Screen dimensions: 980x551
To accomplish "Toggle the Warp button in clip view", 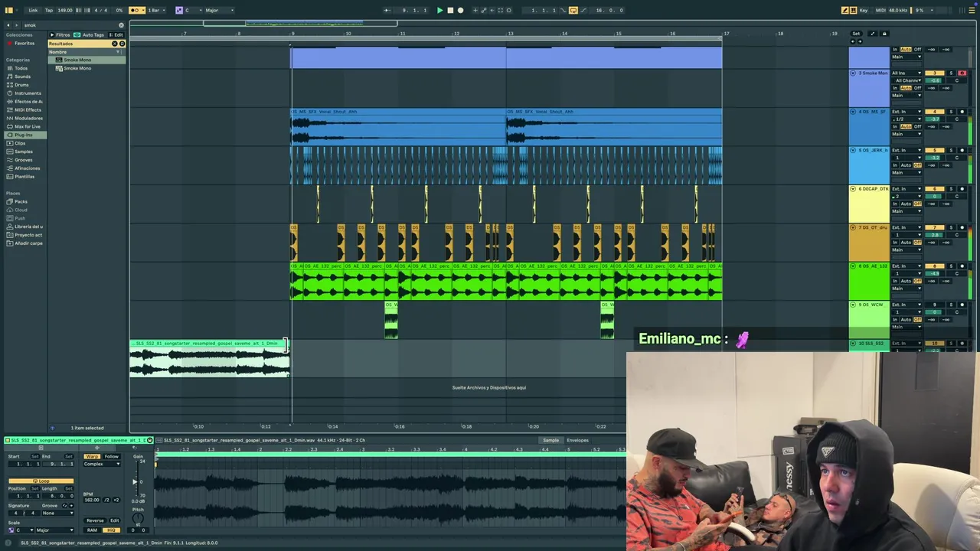I will (x=92, y=457).
